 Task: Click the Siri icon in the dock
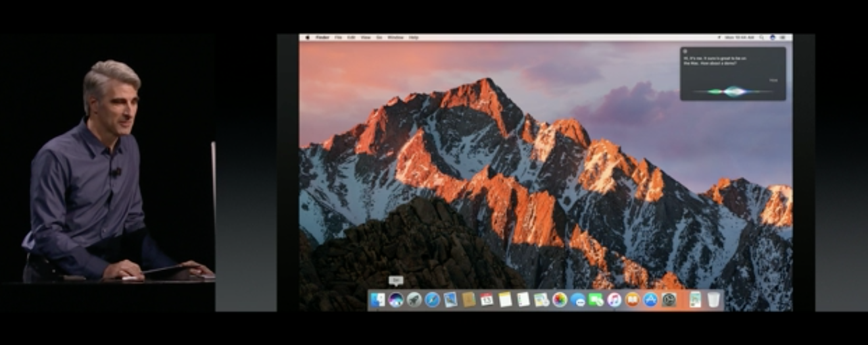[396, 300]
